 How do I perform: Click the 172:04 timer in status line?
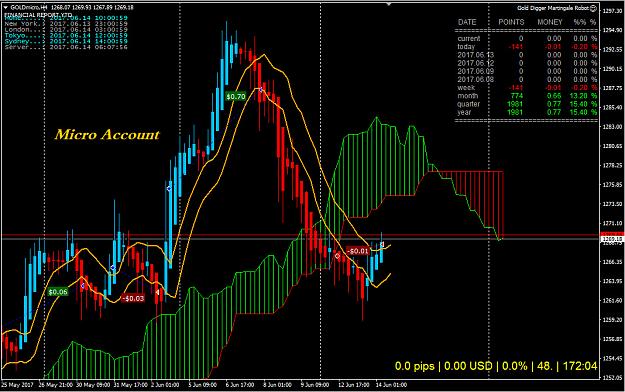click(580, 366)
